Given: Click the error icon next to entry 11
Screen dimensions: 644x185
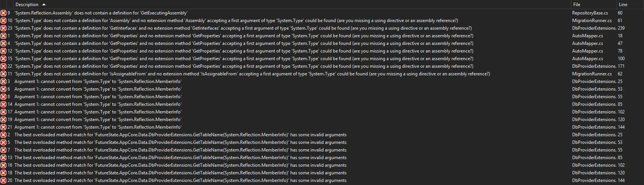Looking at the screenshot, I should click(x=3, y=74).
